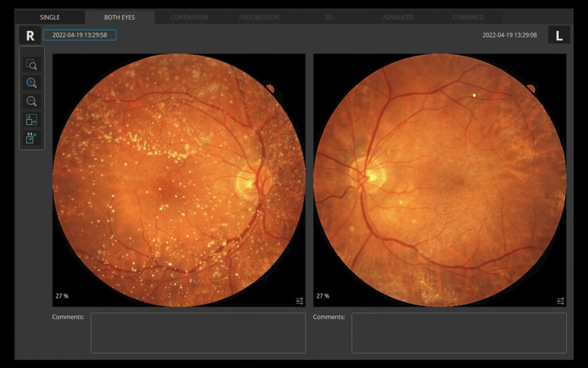Screen dimensions: 588x368
Task: Click the 1:1 actual size icon
Action: click(x=32, y=138)
